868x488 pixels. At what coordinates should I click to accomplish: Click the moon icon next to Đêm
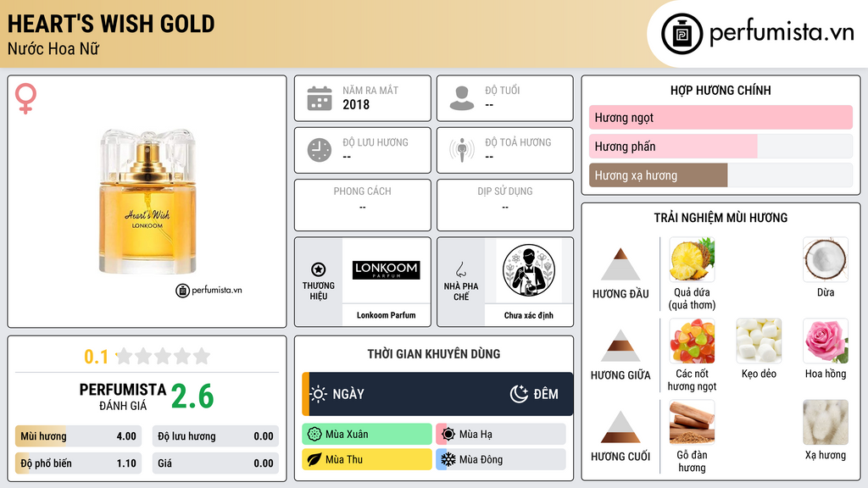(x=519, y=394)
